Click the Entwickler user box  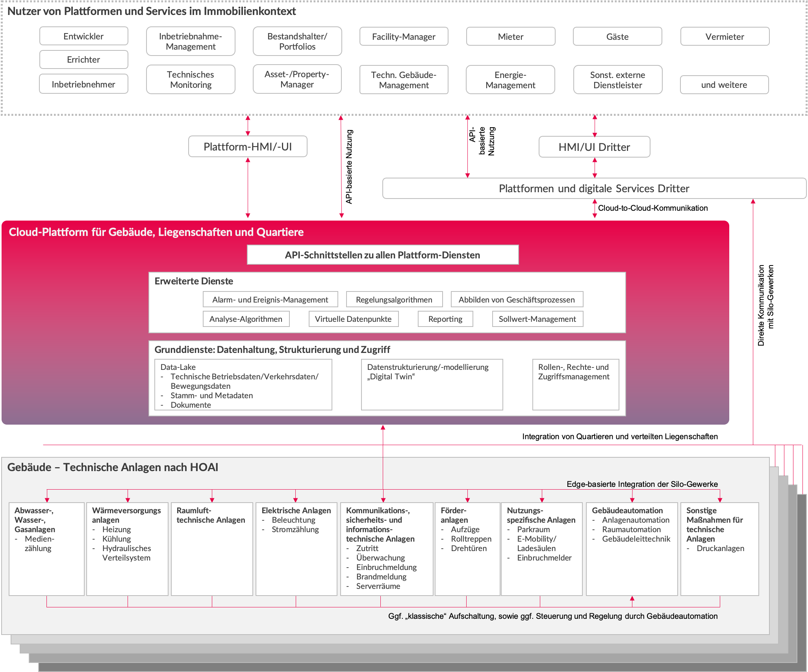click(x=83, y=36)
